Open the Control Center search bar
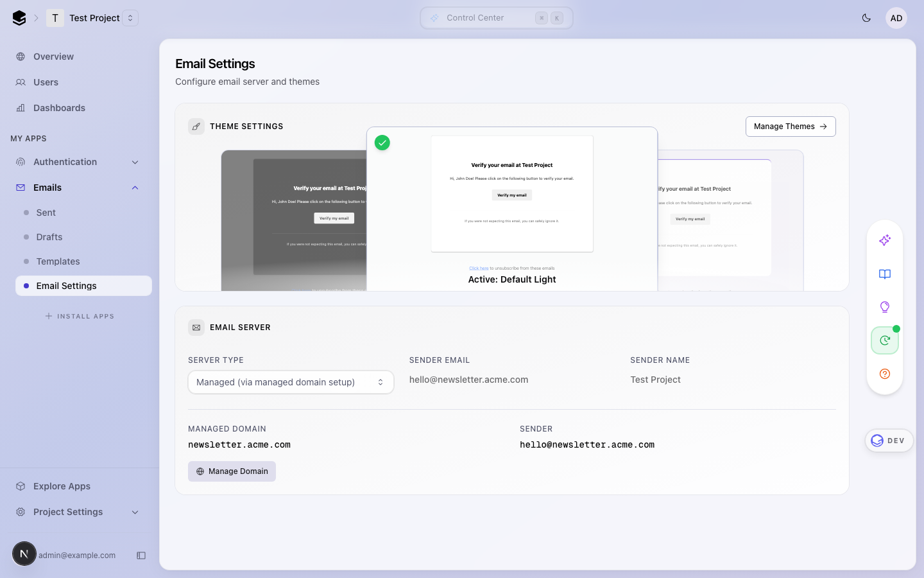 [496, 18]
